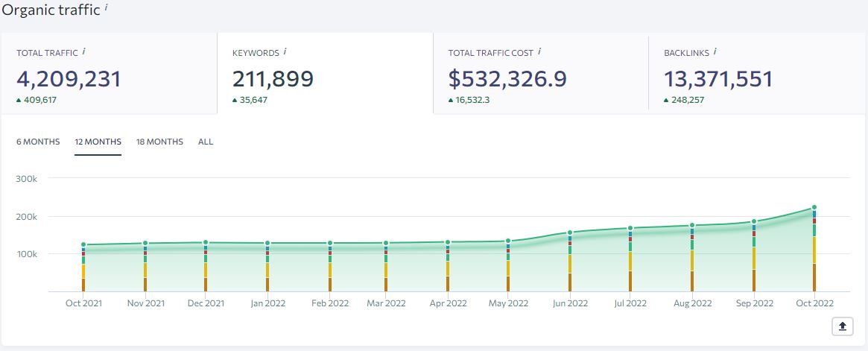Click the info icon next to Keywords
This screenshot has width=868, height=351.
[285, 51]
